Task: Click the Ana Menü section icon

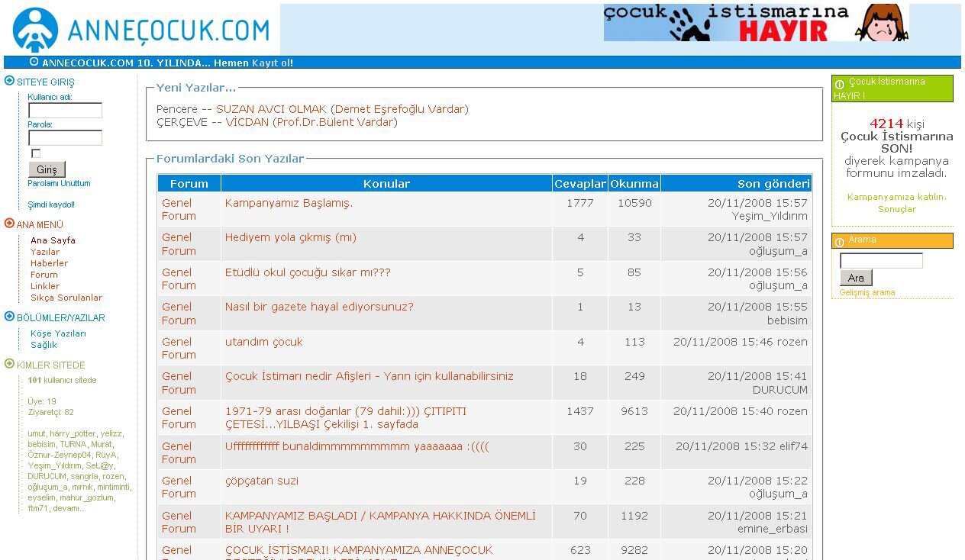Action: pyautogui.click(x=9, y=224)
